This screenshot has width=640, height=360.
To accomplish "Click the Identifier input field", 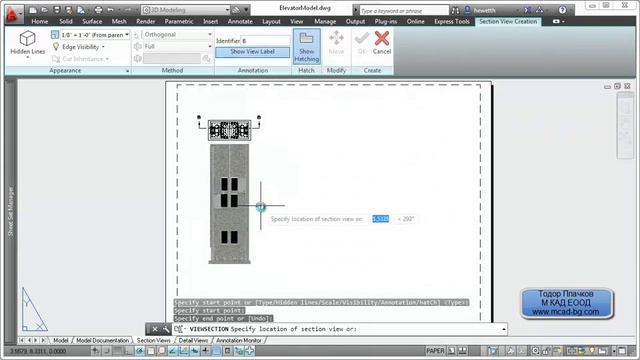I will click(265, 40).
